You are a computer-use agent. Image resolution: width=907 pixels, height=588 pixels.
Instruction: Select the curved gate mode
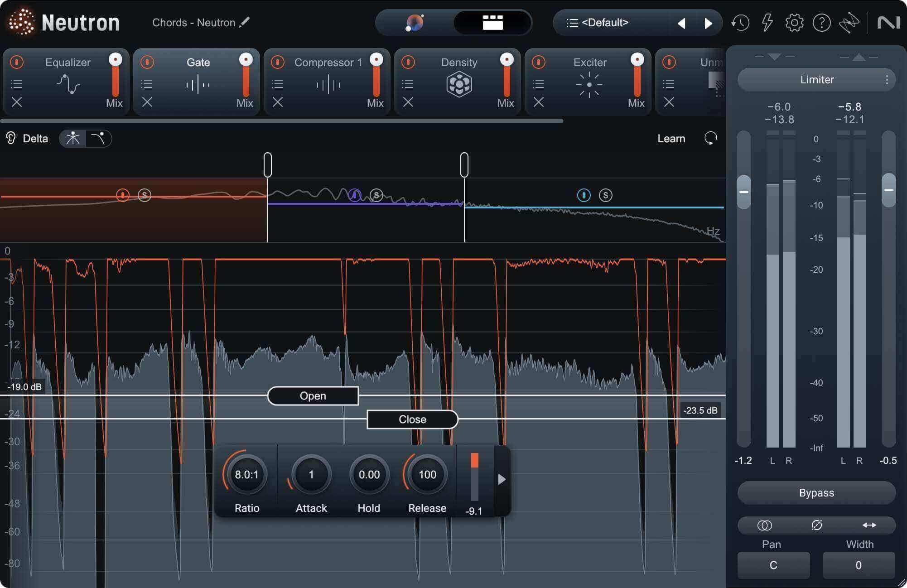pyautogui.click(x=98, y=138)
